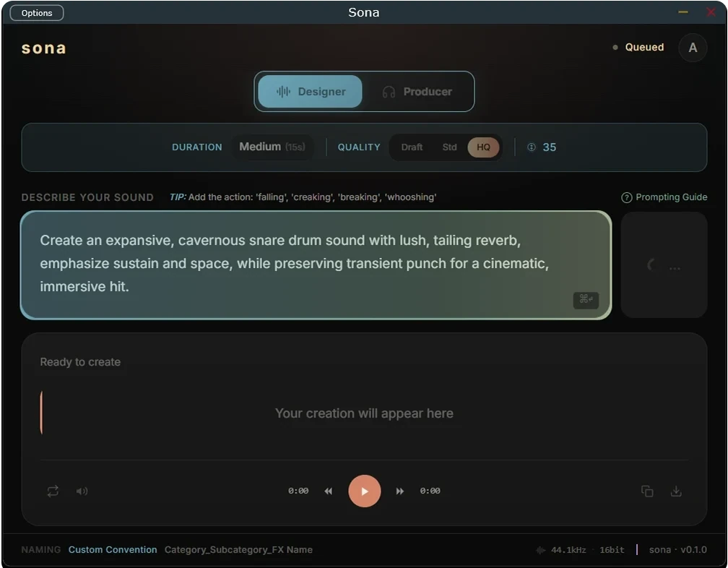Switch to the Producer mode tab
Image resolution: width=728 pixels, height=568 pixels.
417,92
